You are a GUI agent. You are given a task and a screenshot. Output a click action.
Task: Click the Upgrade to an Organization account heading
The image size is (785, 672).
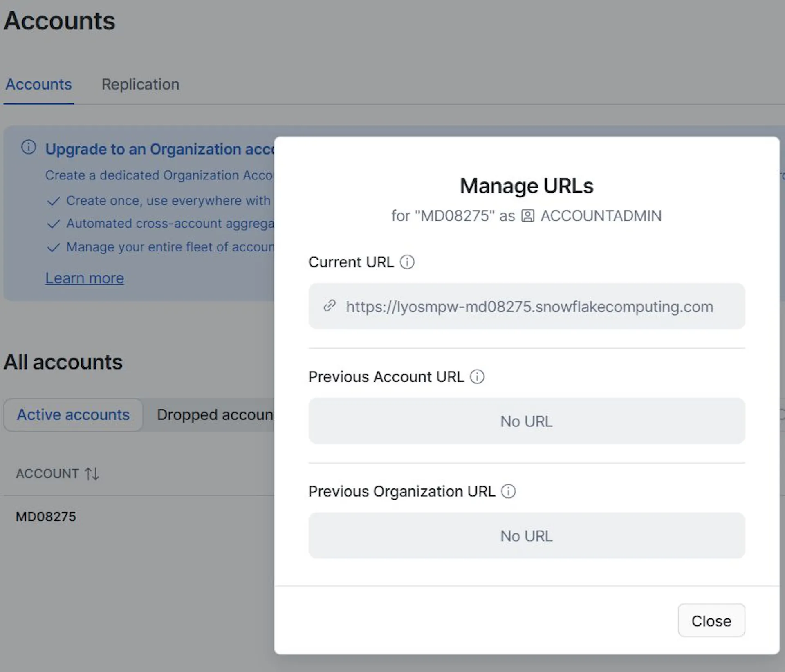coord(159,149)
